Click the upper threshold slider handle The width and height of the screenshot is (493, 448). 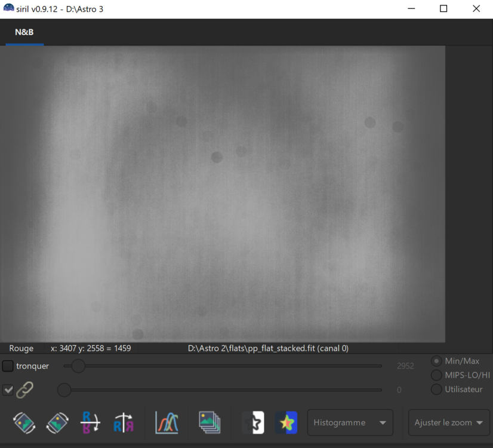[78, 366]
